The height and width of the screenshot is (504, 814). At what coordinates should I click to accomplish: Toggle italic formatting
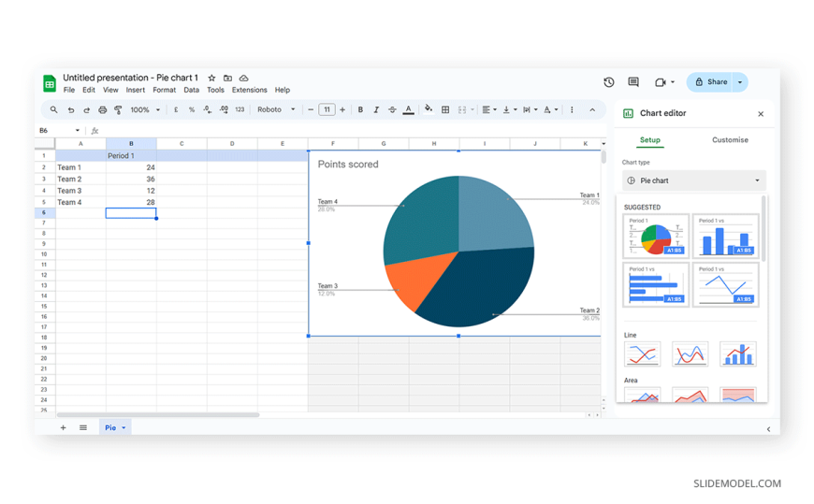coord(376,110)
